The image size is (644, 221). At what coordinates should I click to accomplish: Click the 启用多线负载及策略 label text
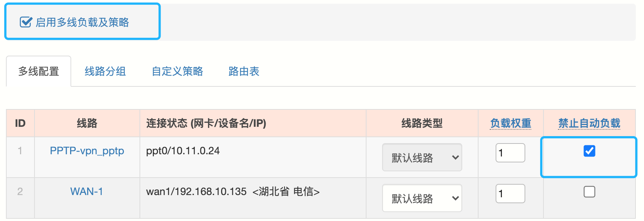82,22
